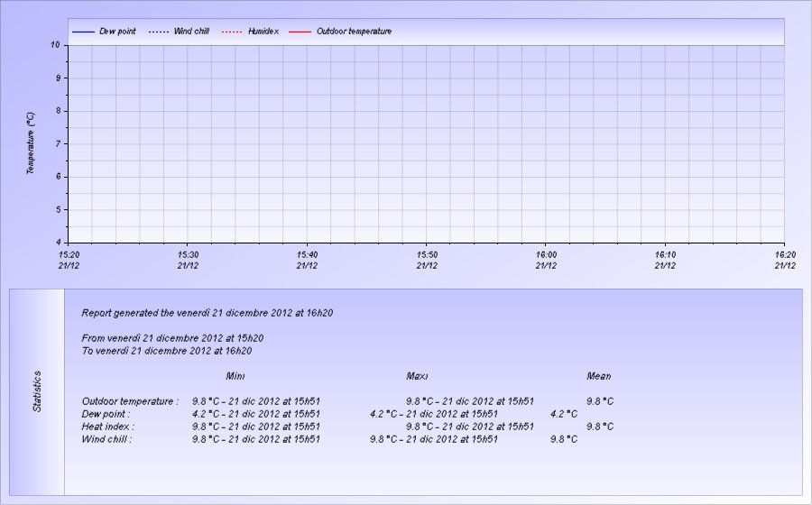The width and height of the screenshot is (812, 505).
Task: Click the Dew point Mean 4.2 °C
Action: click(x=564, y=414)
